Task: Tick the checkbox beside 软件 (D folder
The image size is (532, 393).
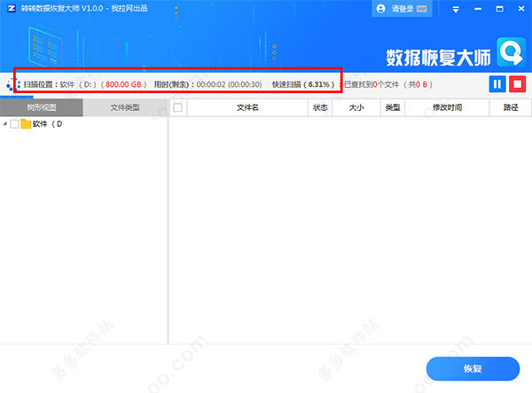Action: [14, 124]
